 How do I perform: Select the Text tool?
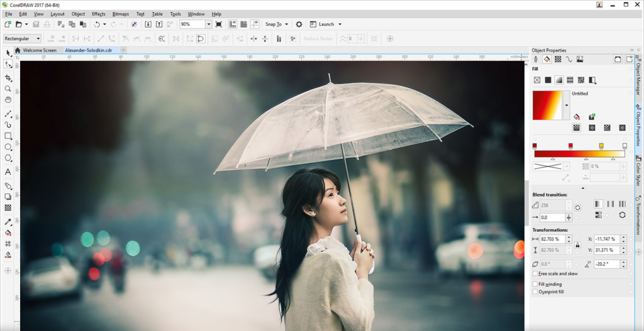point(8,172)
